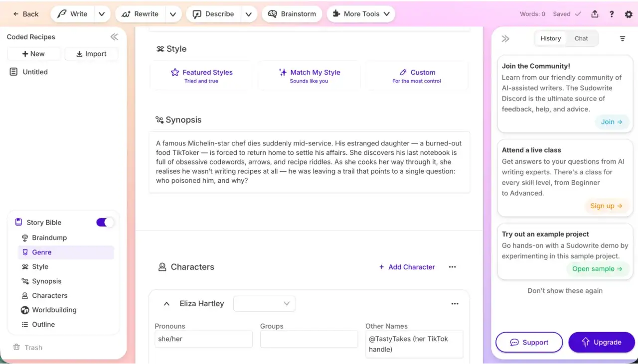Open the dropdown next to Eliza Hartley
This screenshot has width=638, height=364.
tap(264, 303)
